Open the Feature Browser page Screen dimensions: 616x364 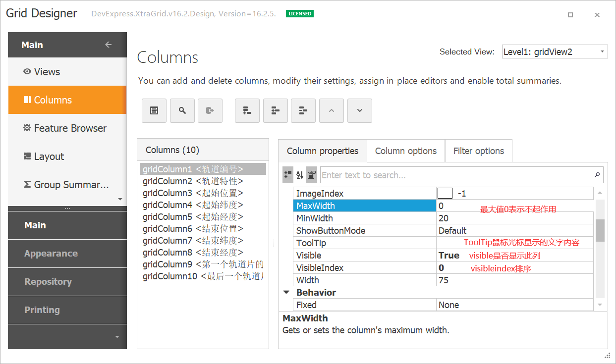[67, 128]
